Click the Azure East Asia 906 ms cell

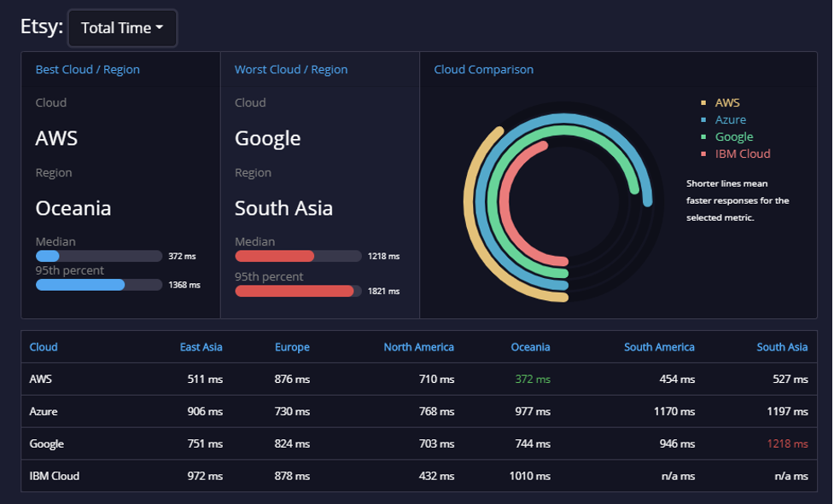pos(205,412)
